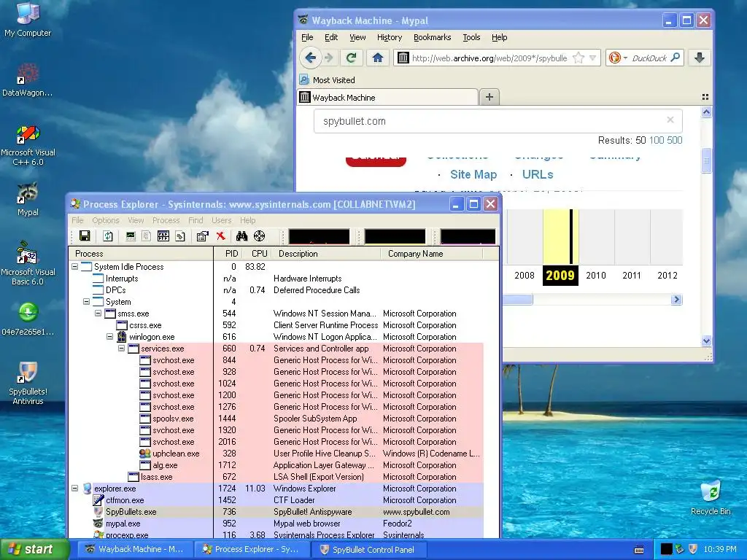Click the DLL/handles view toolbar icon
The height and width of the screenshot is (560, 747).
(x=180, y=236)
